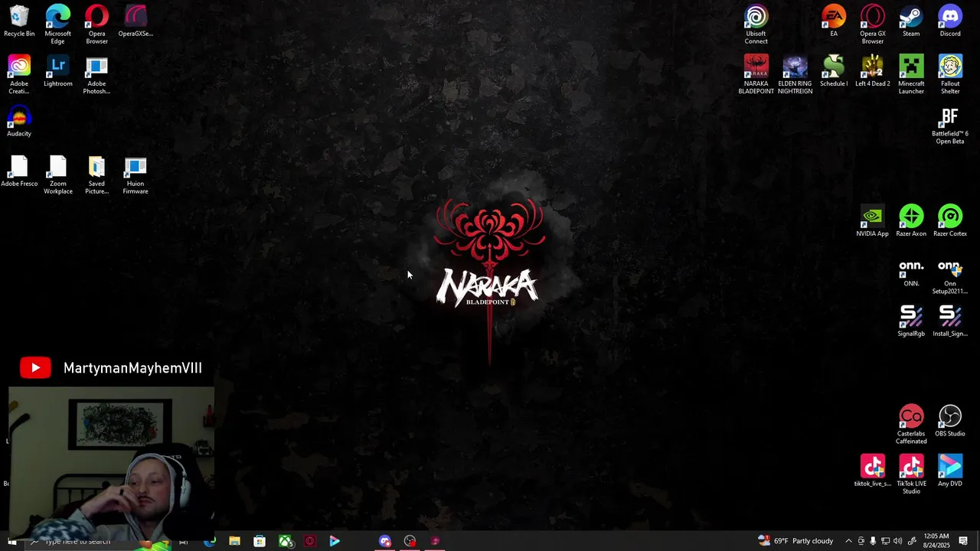Image resolution: width=980 pixels, height=551 pixels.
Task: Select the tiktok_live_studio installer icon
Action: pos(873,471)
